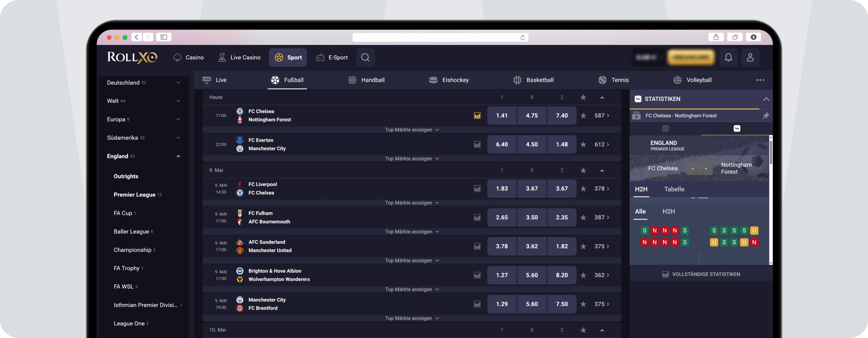Image resolution: width=868 pixels, height=338 pixels.
Task: Pin the statistics panel match
Action: [x=766, y=115]
